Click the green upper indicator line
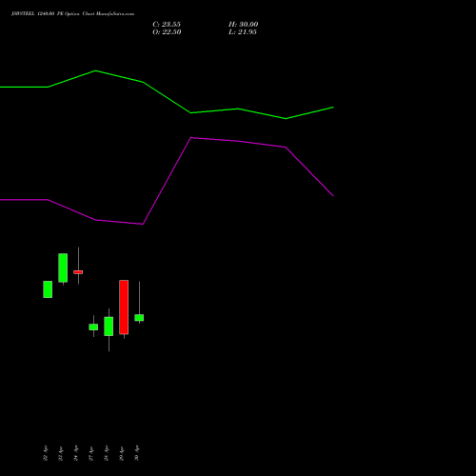 167,97
